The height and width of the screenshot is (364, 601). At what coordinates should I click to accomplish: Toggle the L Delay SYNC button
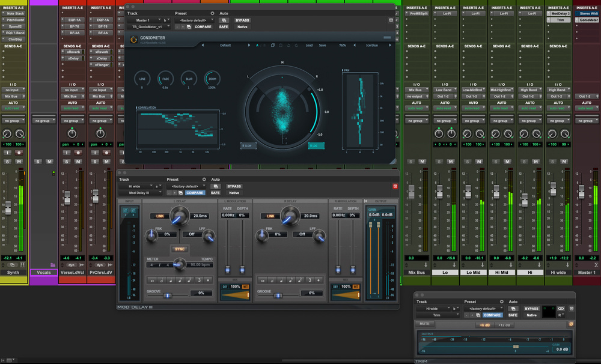pos(179,249)
